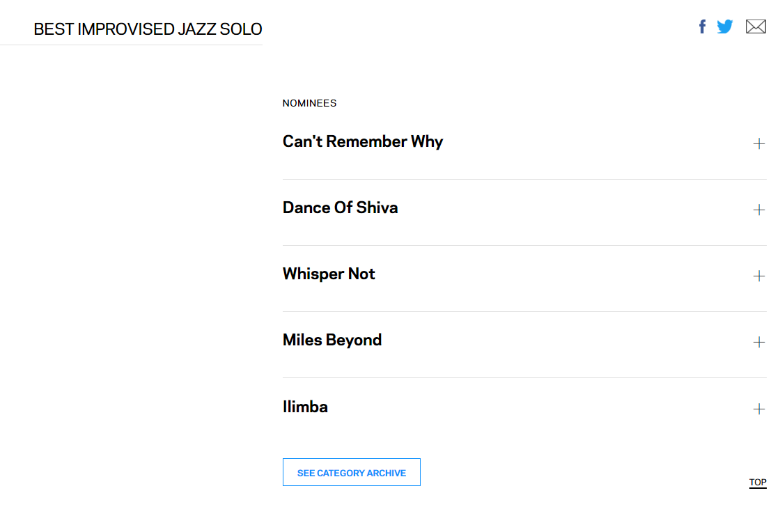The width and height of the screenshot is (780, 532).
Task: Click the plus icon beside Dance Of Shiva
Action: click(x=759, y=210)
